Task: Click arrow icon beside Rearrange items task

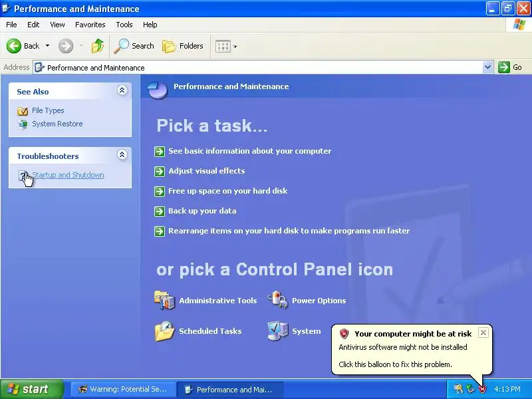Action: (160, 231)
